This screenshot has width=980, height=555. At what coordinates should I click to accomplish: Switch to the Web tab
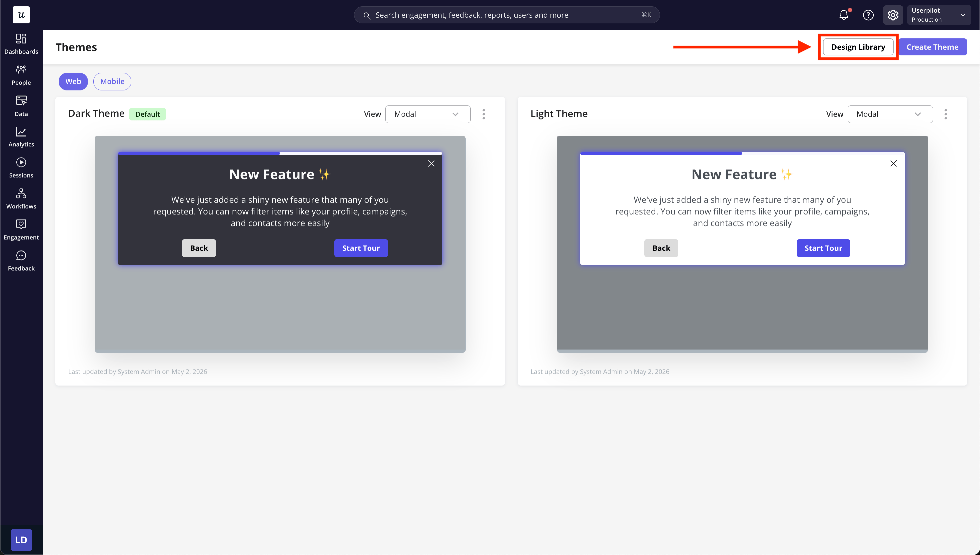pos(73,81)
